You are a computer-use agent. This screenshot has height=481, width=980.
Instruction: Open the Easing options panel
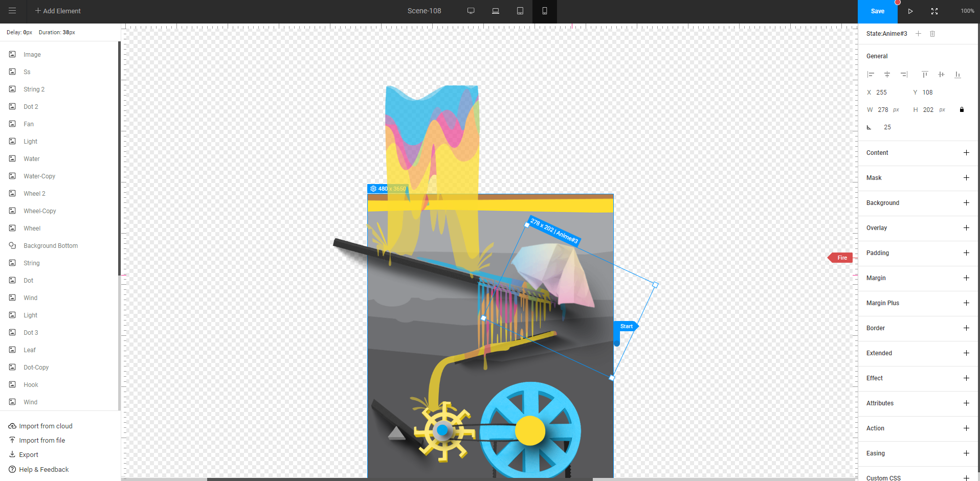tap(966, 453)
